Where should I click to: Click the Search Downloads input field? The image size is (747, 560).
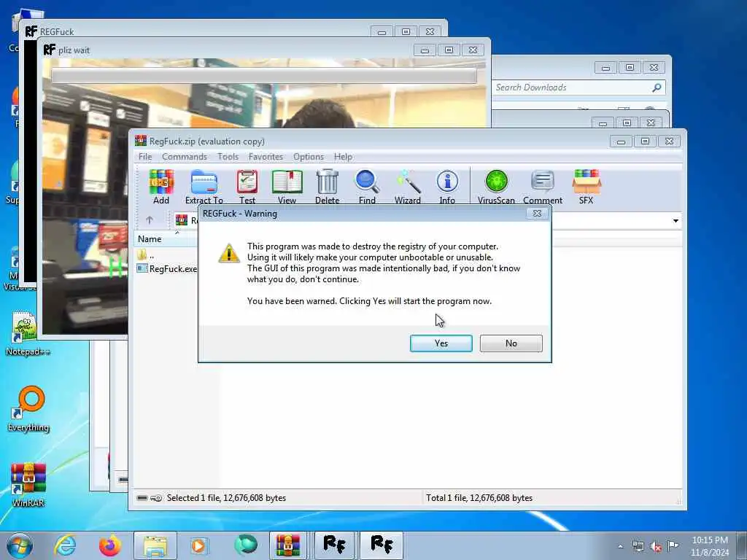tap(571, 87)
